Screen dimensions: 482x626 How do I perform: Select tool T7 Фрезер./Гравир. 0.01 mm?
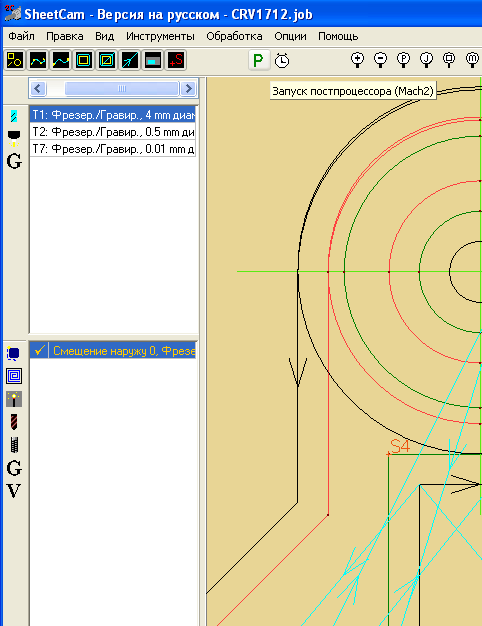tap(113, 149)
